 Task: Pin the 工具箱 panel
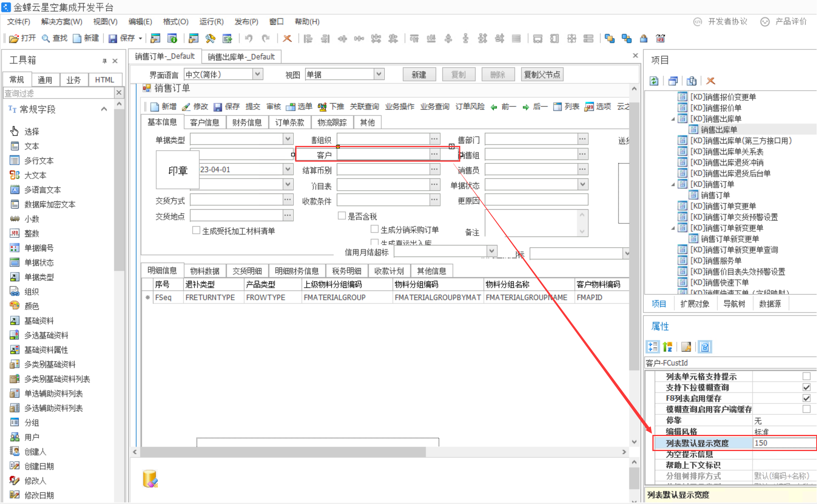tap(104, 61)
